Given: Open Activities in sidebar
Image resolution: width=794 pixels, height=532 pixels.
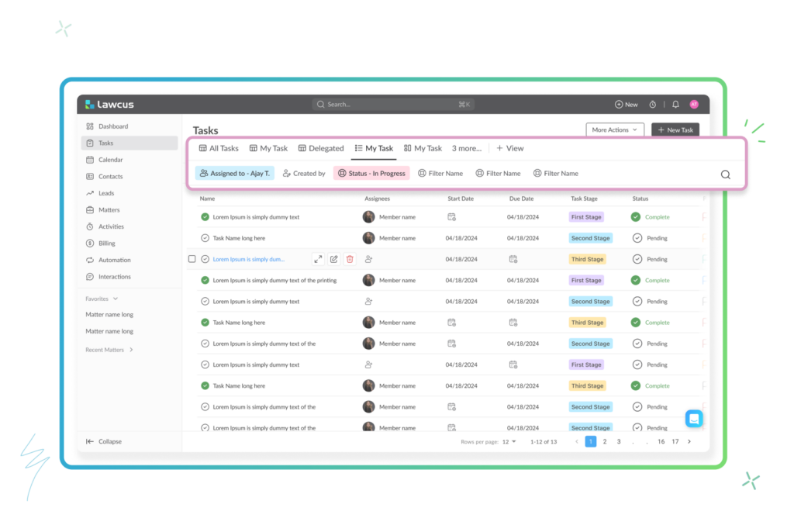Looking at the screenshot, I should pyautogui.click(x=129, y=226).
